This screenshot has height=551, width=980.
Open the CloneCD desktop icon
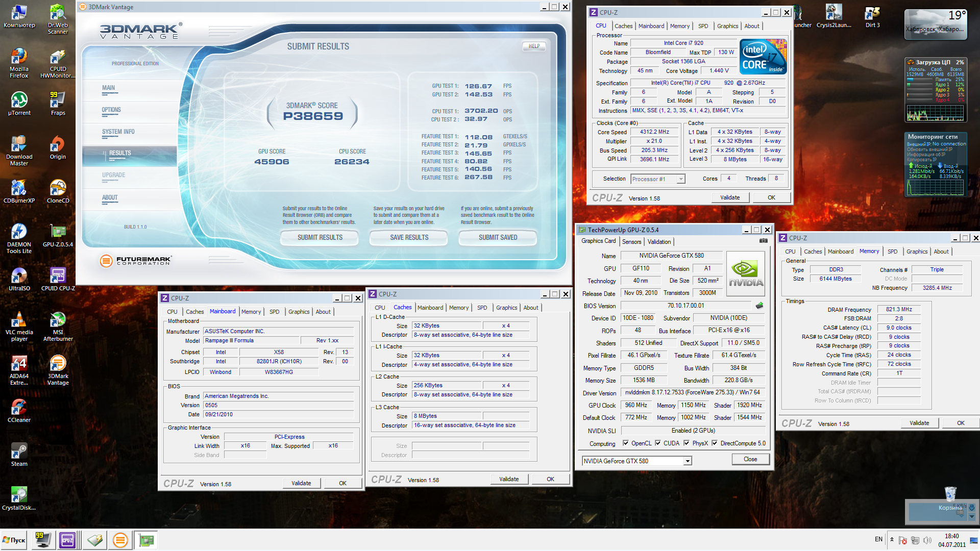pos(58,191)
